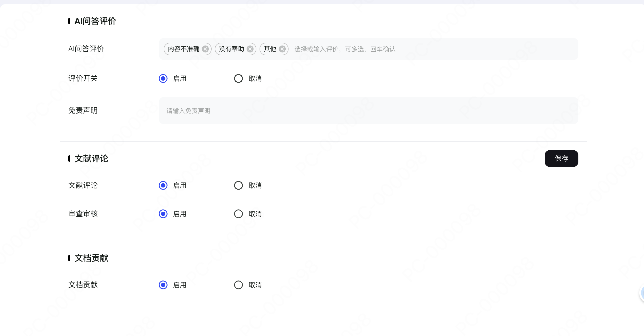This screenshot has height=336, width=644.
Task: Choose 取消 for 文献评论
Action: tap(238, 185)
